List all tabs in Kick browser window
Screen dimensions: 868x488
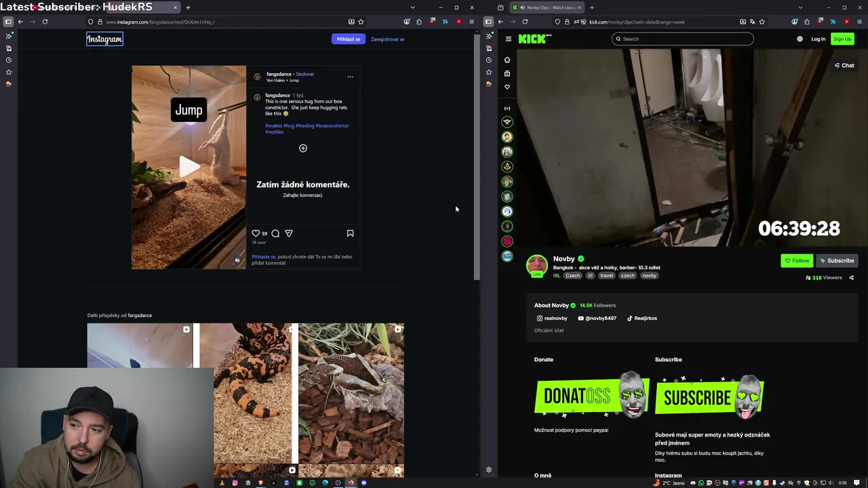click(x=800, y=7)
